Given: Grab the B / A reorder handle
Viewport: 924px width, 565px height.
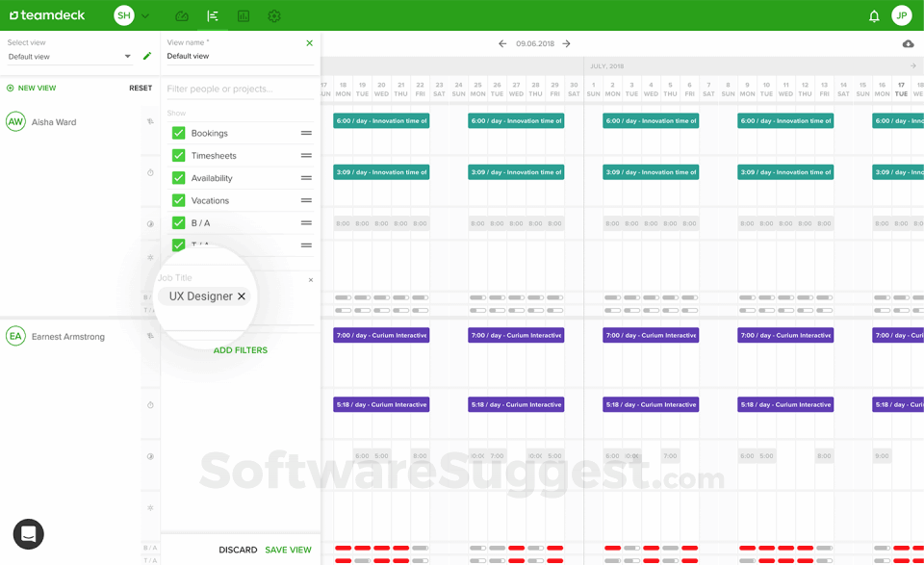Looking at the screenshot, I should tap(306, 222).
